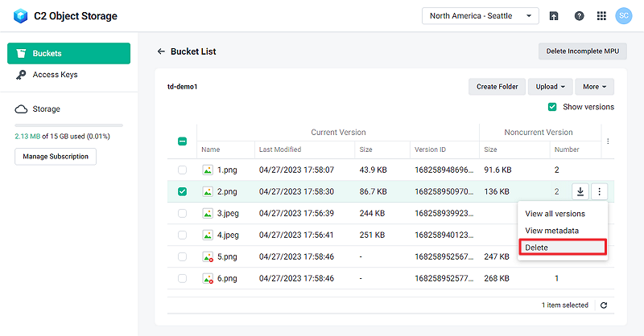Refresh the object list
This screenshot has height=336, width=644.
[604, 305]
